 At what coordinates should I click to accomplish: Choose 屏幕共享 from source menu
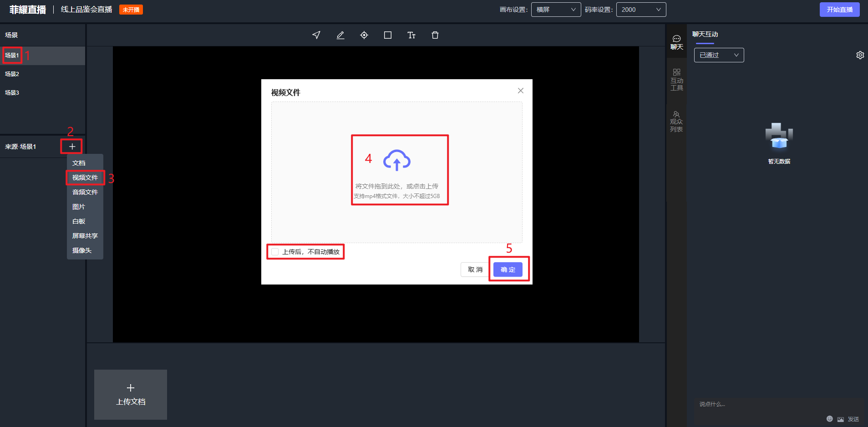(x=85, y=236)
